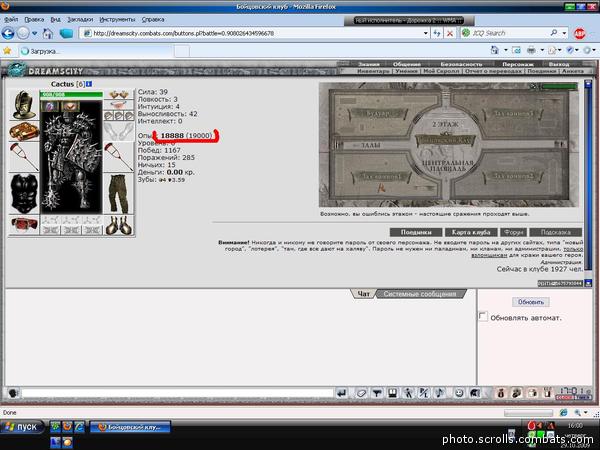Expand the printer options dropdown arrow
Screen dimensions: 600x450
[x=542, y=50]
